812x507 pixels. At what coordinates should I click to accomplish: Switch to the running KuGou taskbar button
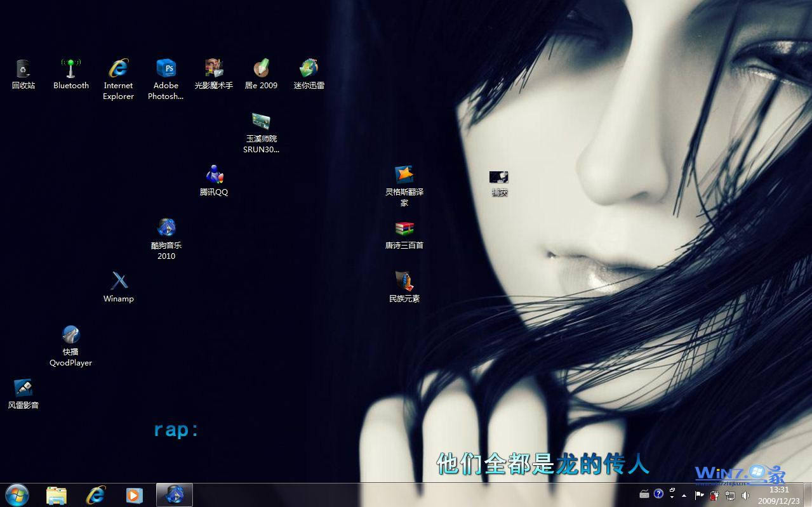(x=175, y=495)
